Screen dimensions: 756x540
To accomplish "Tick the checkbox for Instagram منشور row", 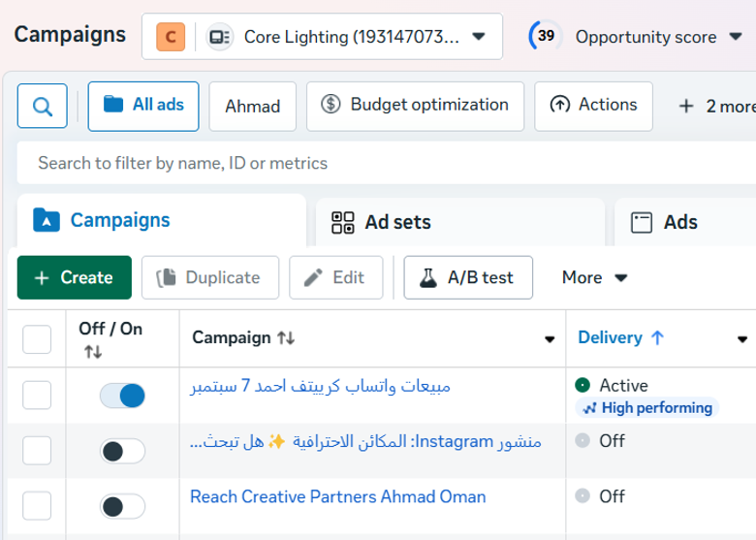I will [x=37, y=450].
